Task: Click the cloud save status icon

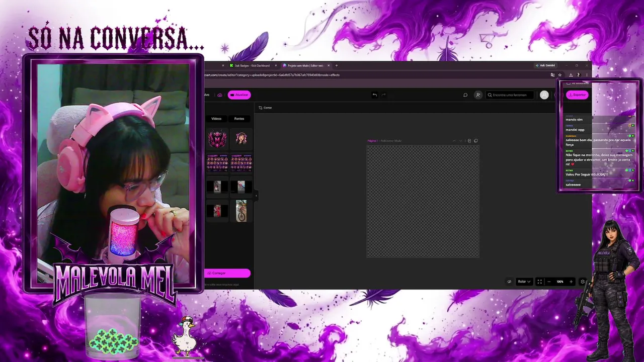Action: pos(219,95)
